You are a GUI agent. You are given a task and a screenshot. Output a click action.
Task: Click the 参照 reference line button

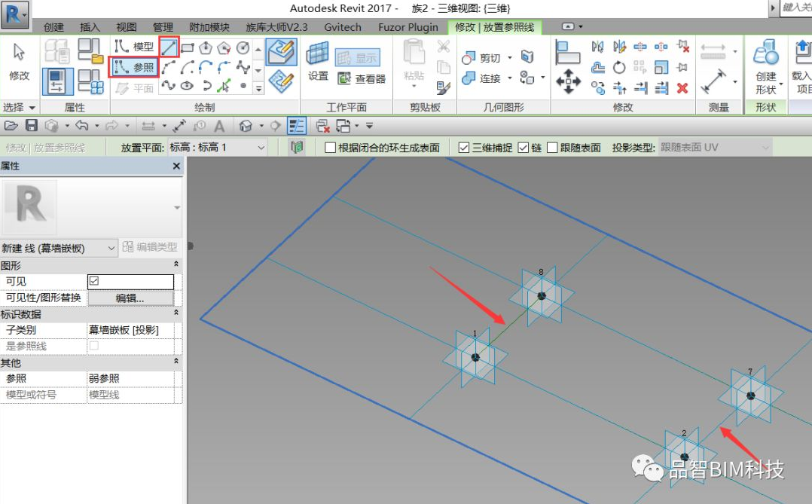click(x=134, y=68)
